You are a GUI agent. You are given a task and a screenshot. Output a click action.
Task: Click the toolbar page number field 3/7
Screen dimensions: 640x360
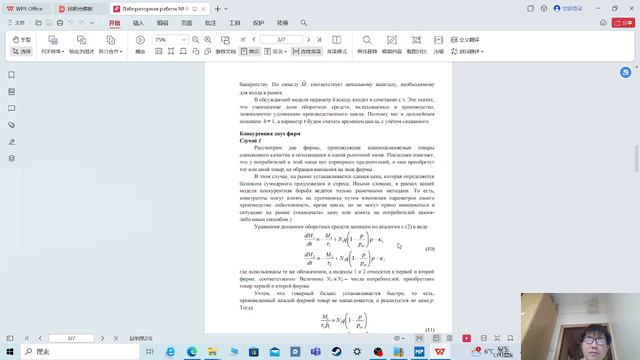(281, 40)
